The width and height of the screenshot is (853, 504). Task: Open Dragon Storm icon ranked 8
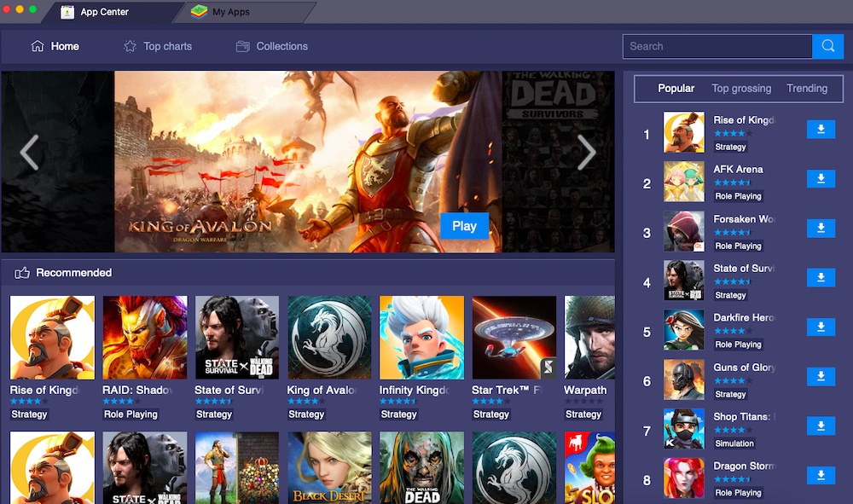pos(684,478)
